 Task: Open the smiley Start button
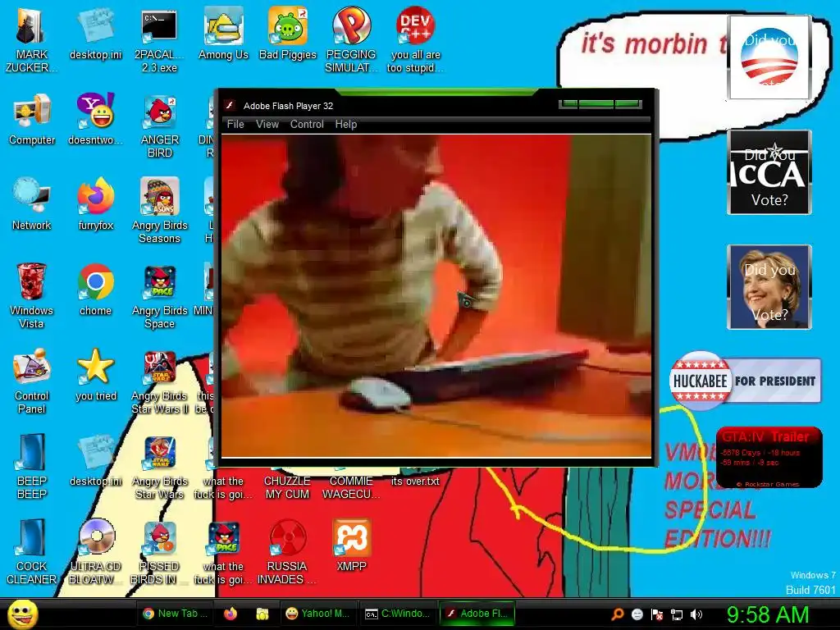coord(22,614)
